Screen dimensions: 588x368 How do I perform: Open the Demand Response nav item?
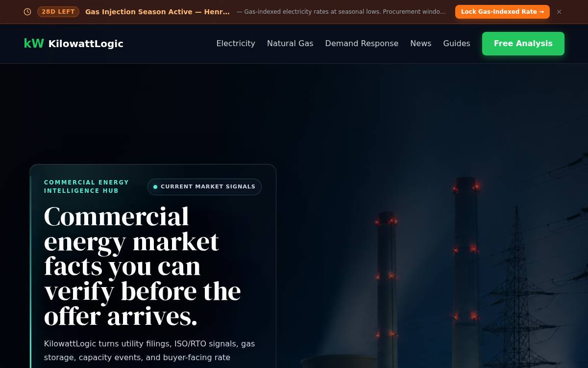[x=362, y=44]
